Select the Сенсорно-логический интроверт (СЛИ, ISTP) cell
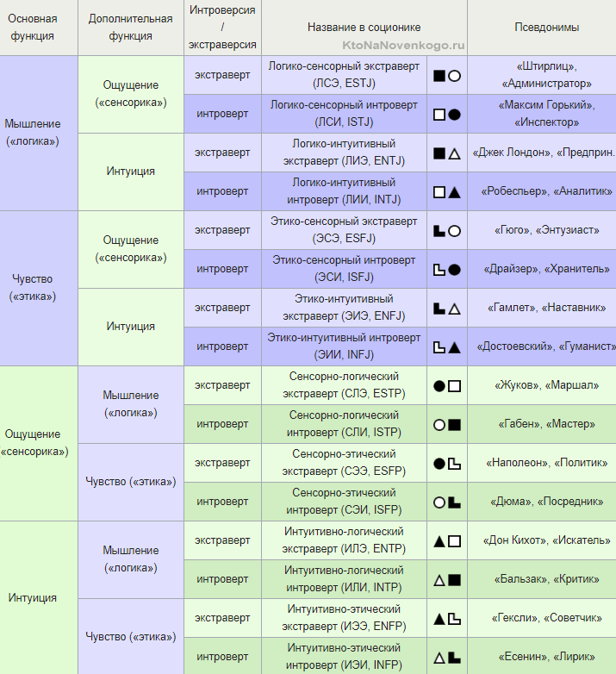616x674 pixels. click(344, 424)
